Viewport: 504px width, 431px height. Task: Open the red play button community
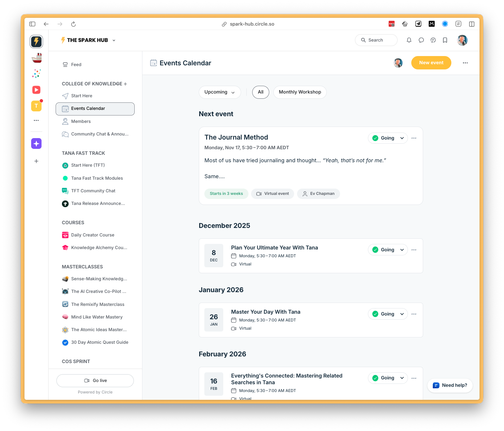(x=36, y=90)
